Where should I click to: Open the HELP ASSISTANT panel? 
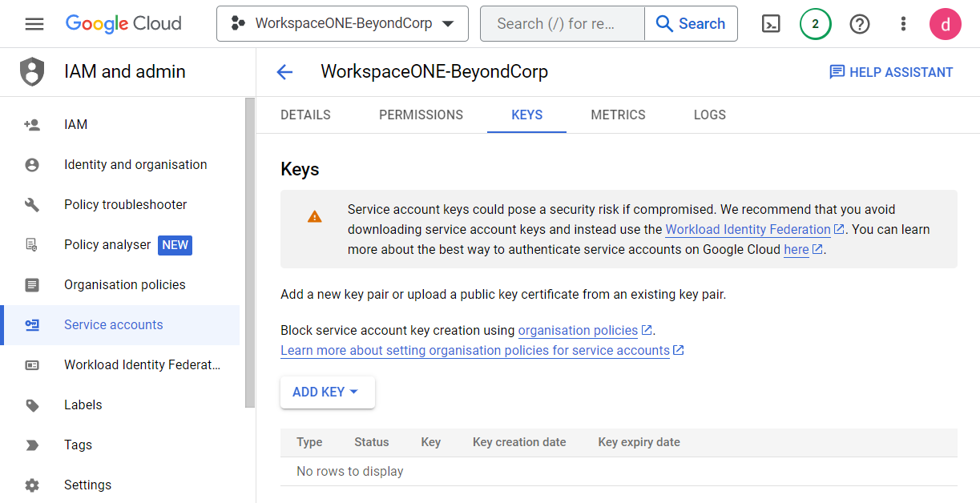click(891, 72)
